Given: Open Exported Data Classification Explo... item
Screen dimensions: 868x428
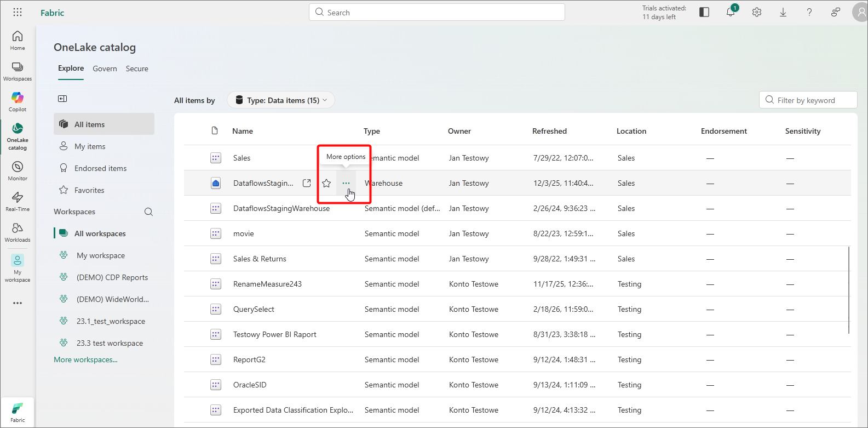Looking at the screenshot, I should tap(293, 410).
